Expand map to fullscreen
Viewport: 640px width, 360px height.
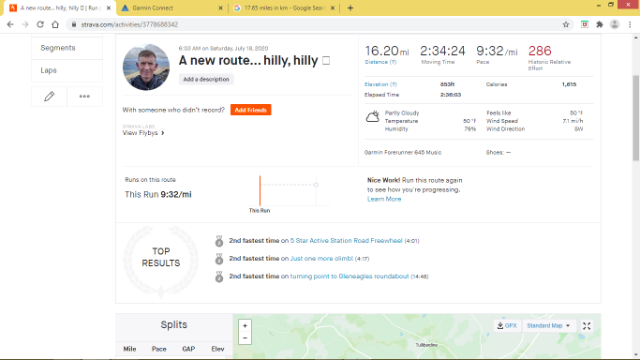coord(587,326)
